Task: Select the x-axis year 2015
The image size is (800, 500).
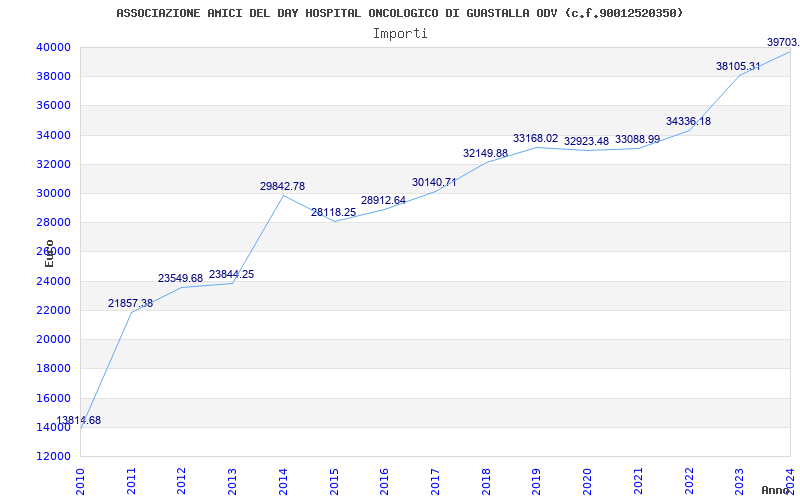Action: 334,482
